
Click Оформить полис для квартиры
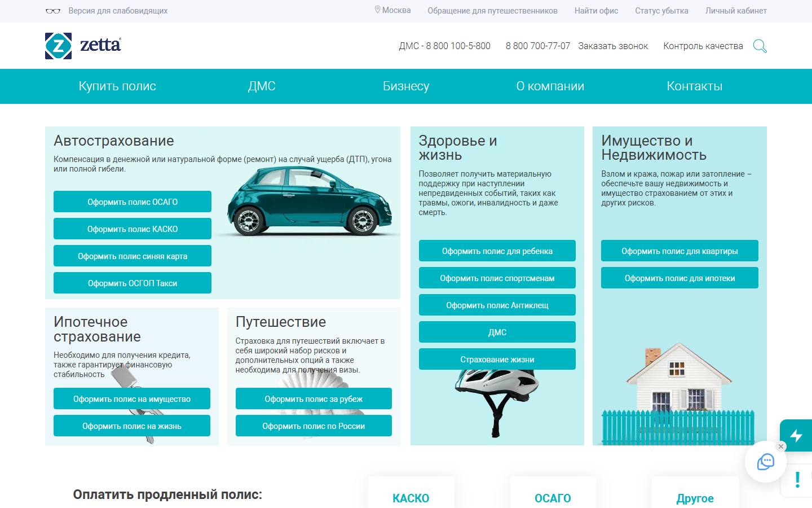pos(679,251)
